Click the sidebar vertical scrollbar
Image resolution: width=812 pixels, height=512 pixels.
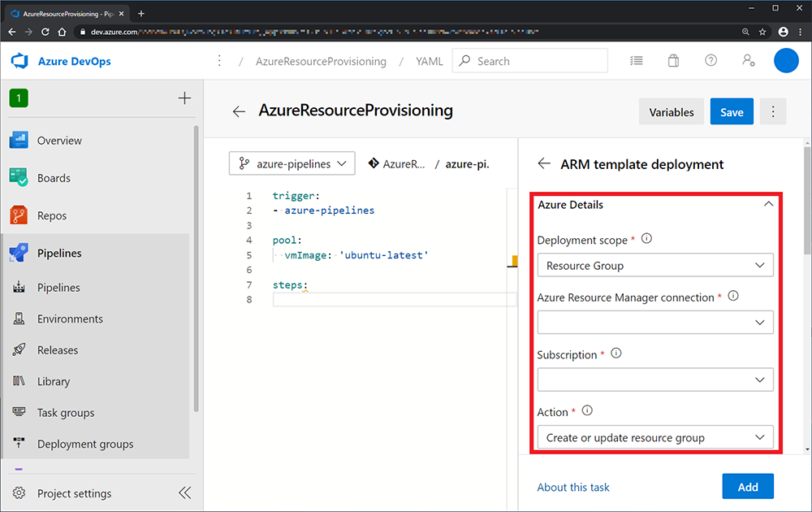(x=196, y=270)
